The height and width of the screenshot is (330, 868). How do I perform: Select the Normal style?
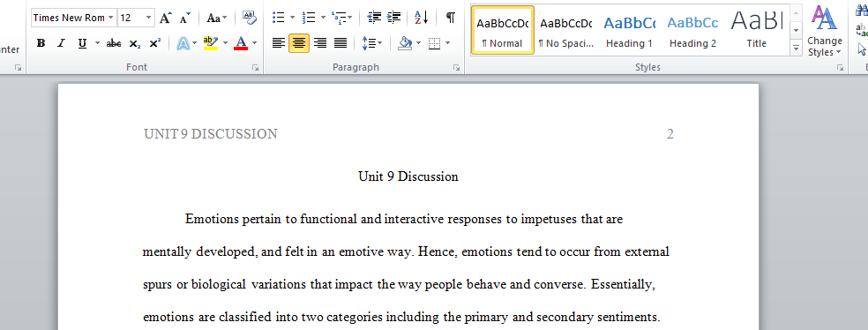pos(503,31)
